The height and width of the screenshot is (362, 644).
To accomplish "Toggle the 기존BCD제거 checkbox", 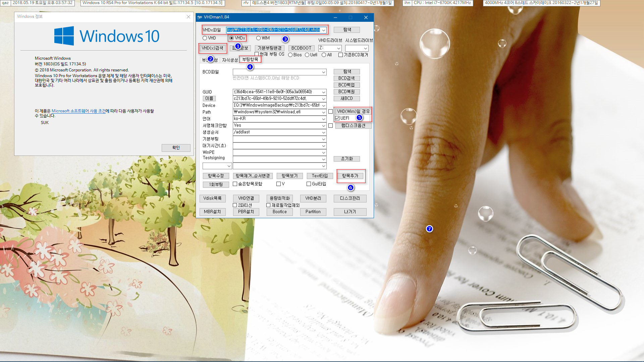I will 340,55.
